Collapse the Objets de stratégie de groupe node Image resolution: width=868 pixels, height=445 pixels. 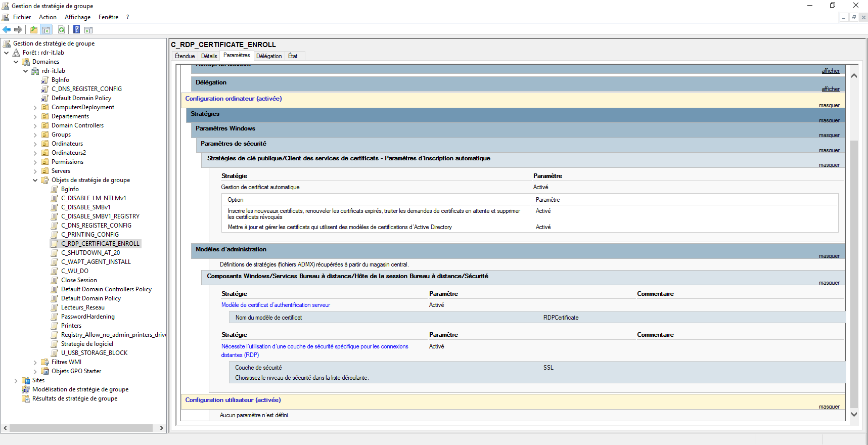35,180
